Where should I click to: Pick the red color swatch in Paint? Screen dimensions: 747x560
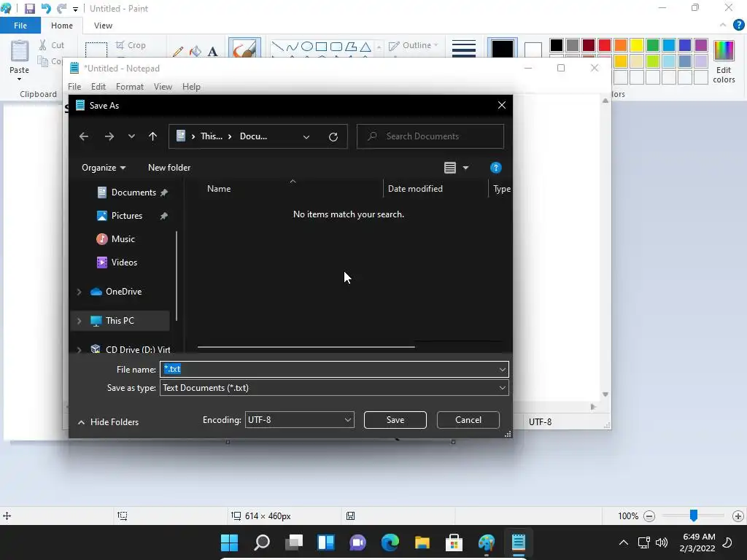(605, 45)
